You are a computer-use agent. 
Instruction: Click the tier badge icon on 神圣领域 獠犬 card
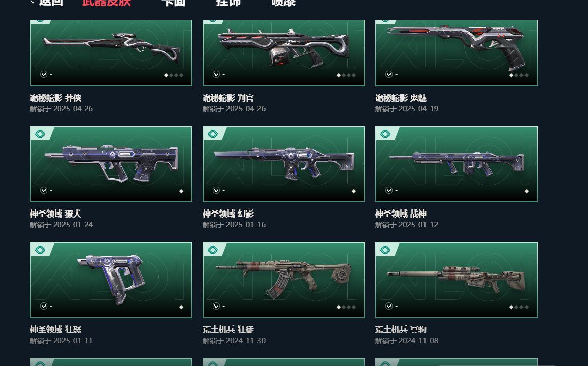[40, 134]
